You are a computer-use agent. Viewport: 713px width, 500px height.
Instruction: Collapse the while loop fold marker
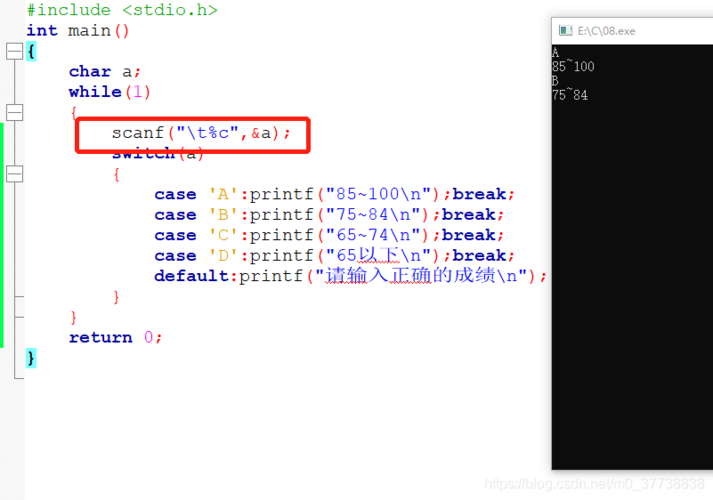coord(15,112)
